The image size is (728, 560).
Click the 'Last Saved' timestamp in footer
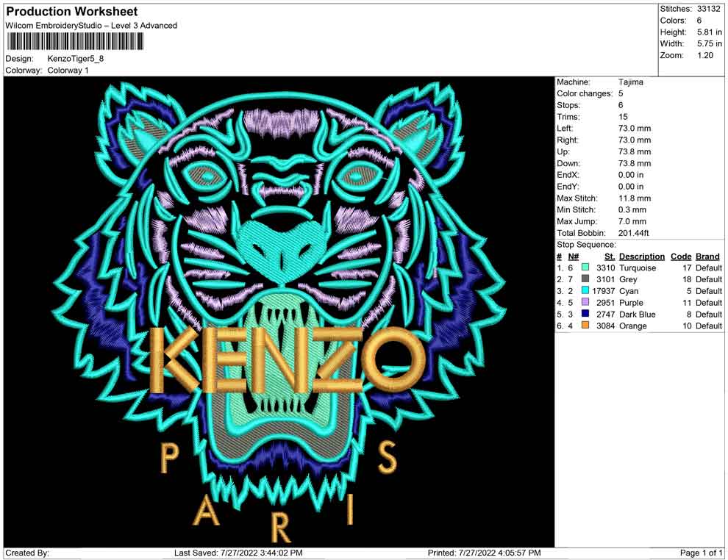tap(238, 553)
